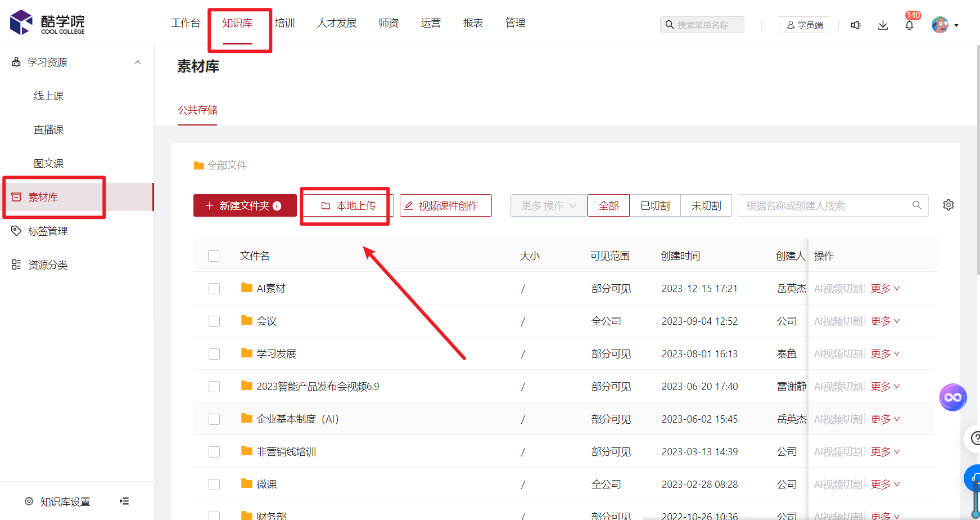Filter by 全部

coord(609,205)
